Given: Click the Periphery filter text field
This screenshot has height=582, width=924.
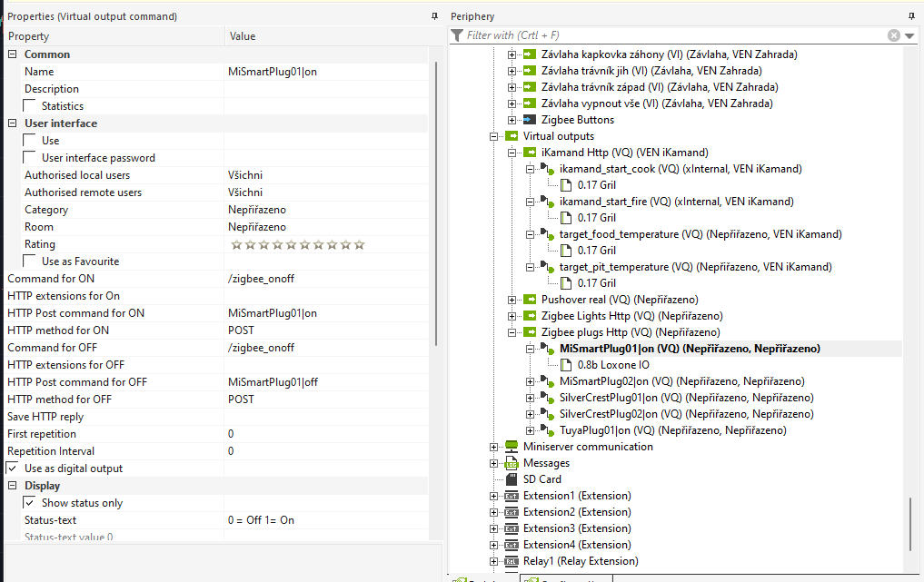Looking at the screenshot, I should coord(675,35).
